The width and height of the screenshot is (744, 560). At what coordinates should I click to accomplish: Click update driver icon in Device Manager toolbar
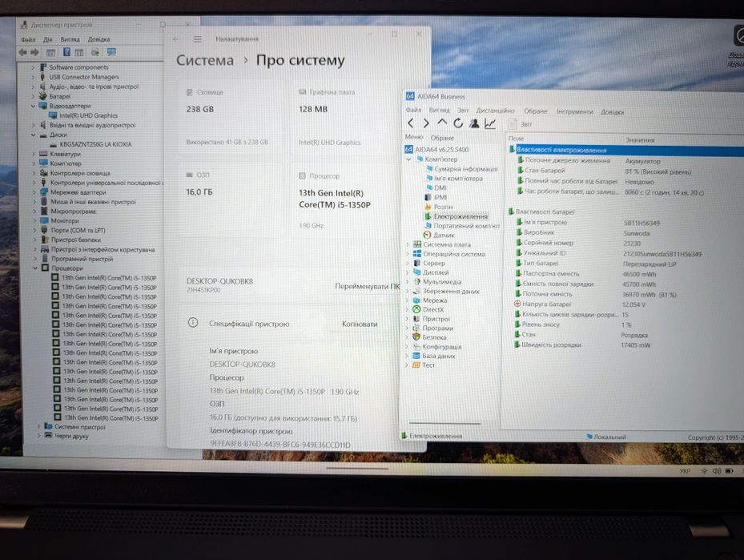95,52
